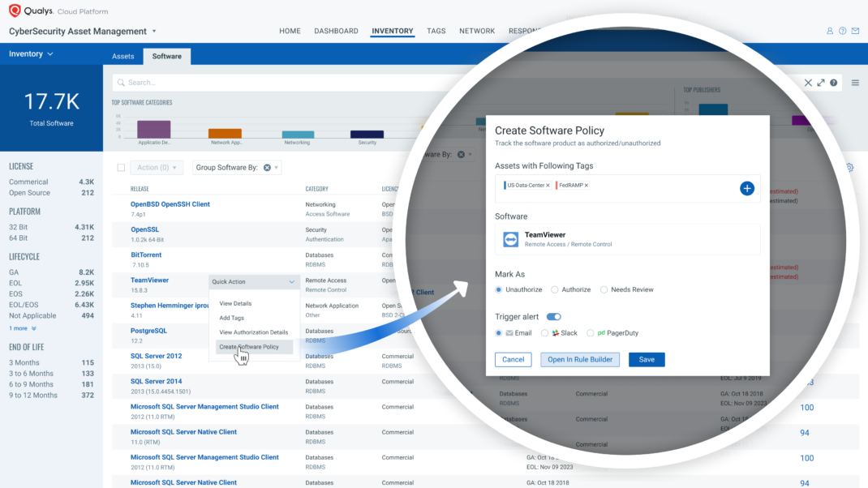Select the Authorize radio option
The height and width of the screenshot is (488, 868).
(555, 289)
